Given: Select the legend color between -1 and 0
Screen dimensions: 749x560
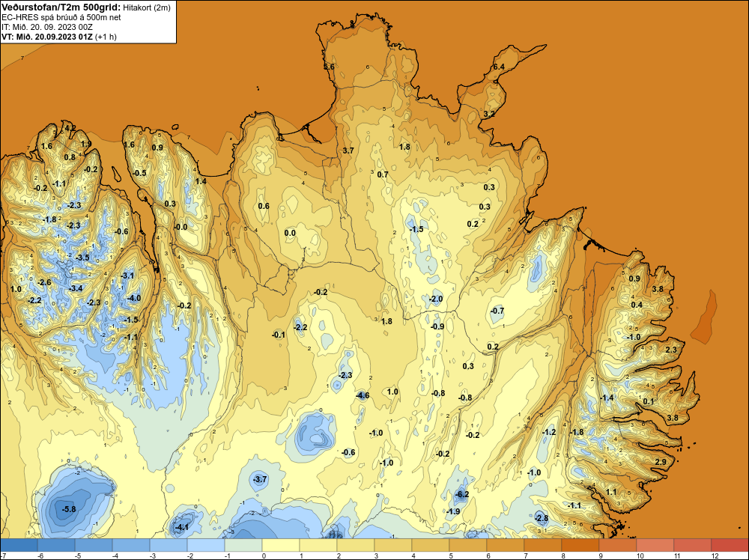Looking at the screenshot, I should tap(243, 545).
